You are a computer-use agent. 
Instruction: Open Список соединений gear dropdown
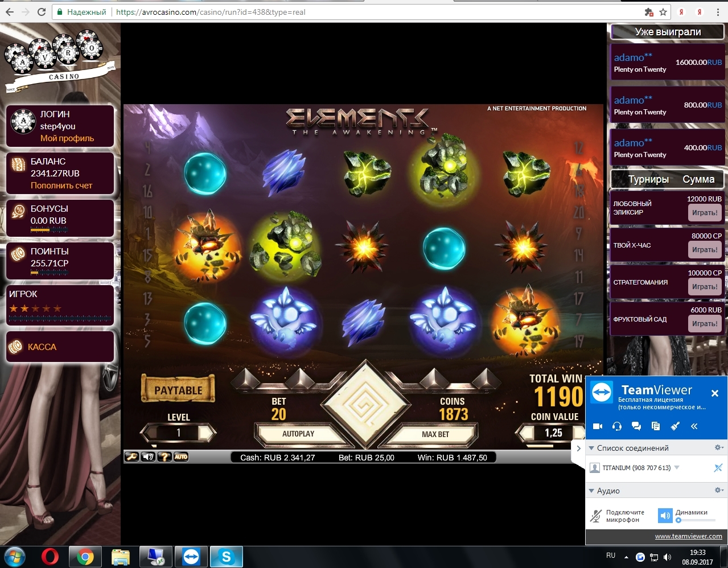tap(719, 448)
